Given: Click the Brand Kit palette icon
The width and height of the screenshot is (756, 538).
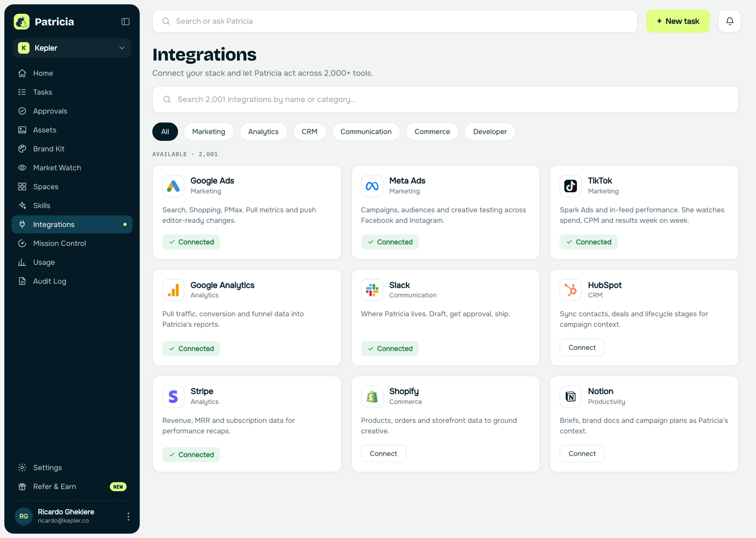Looking at the screenshot, I should pos(22,149).
